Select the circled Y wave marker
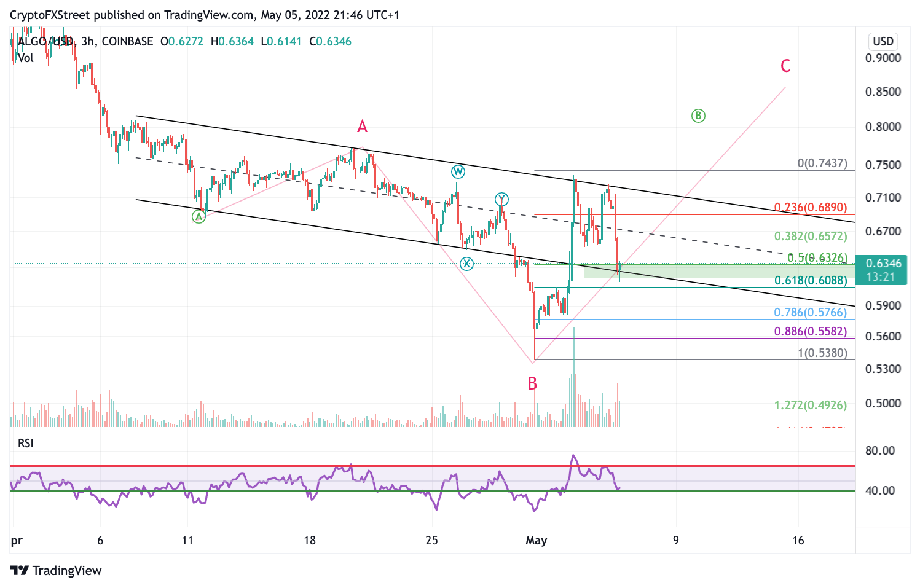Viewport: 920px width, 588px height. click(x=501, y=198)
